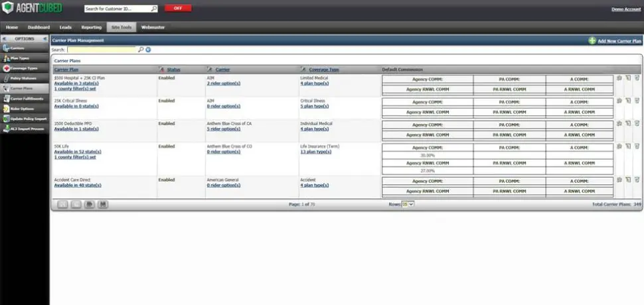Click the sort icon beside the Carrier header
Viewport: 644px width, 305px height.
209,69
